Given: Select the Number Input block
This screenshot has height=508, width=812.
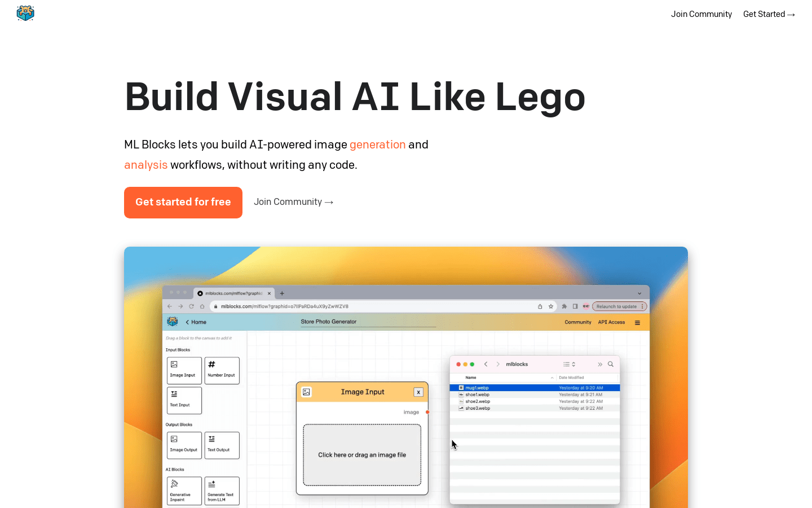Looking at the screenshot, I should pyautogui.click(x=222, y=371).
